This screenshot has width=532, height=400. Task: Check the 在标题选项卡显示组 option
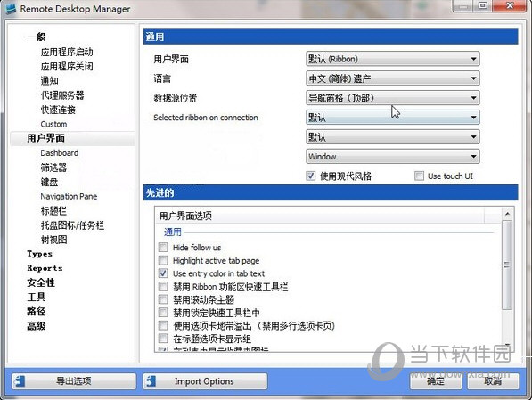click(x=163, y=339)
